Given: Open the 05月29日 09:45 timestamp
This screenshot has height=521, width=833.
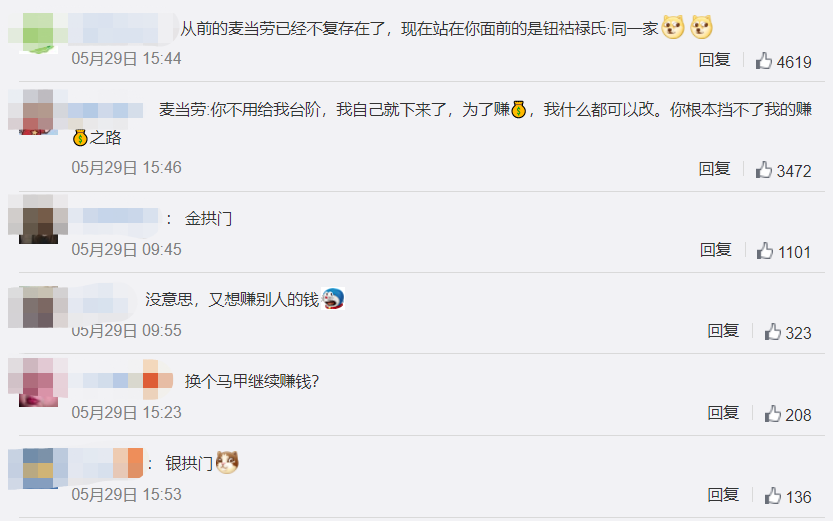Looking at the screenshot, I should [126, 250].
